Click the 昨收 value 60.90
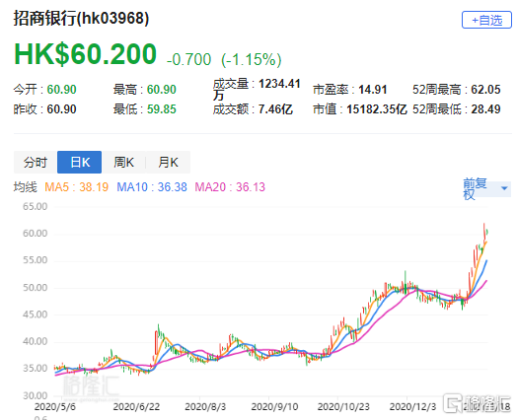 point(61,109)
